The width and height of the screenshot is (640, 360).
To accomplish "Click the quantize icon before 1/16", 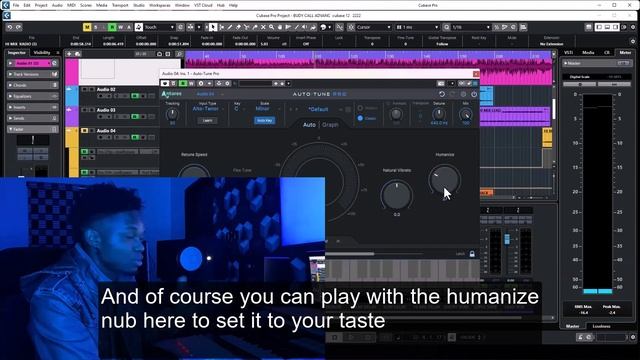I will [447, 27].
